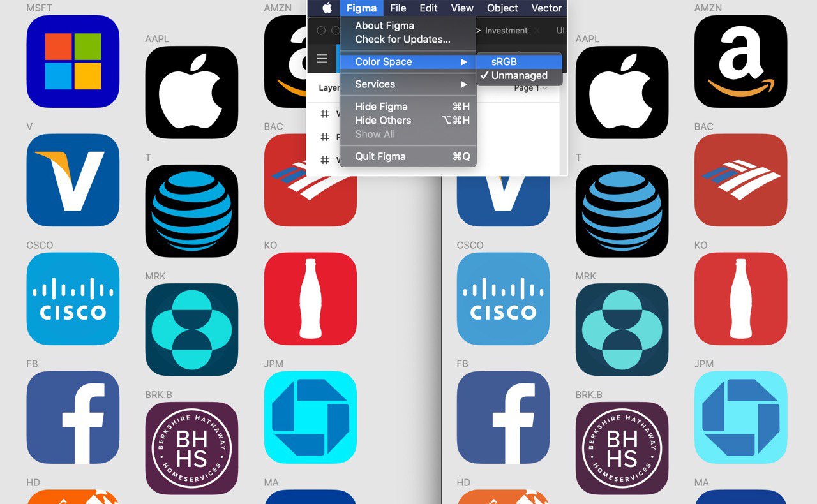Select the Facebook tile on right canvas
Screen dimensions: 817x504
[x=503, y=417]
